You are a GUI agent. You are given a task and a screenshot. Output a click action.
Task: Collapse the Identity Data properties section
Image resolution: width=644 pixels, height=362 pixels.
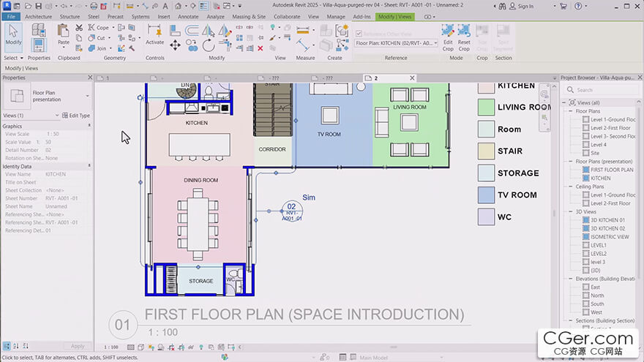click(88, 167)
